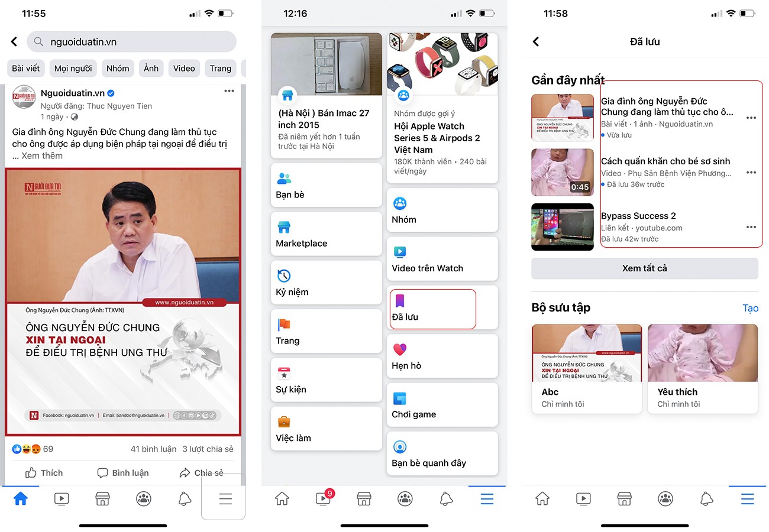Open the Nguyễn Đức Chung post image
769x532 pixels.
(x=123, y=302)
